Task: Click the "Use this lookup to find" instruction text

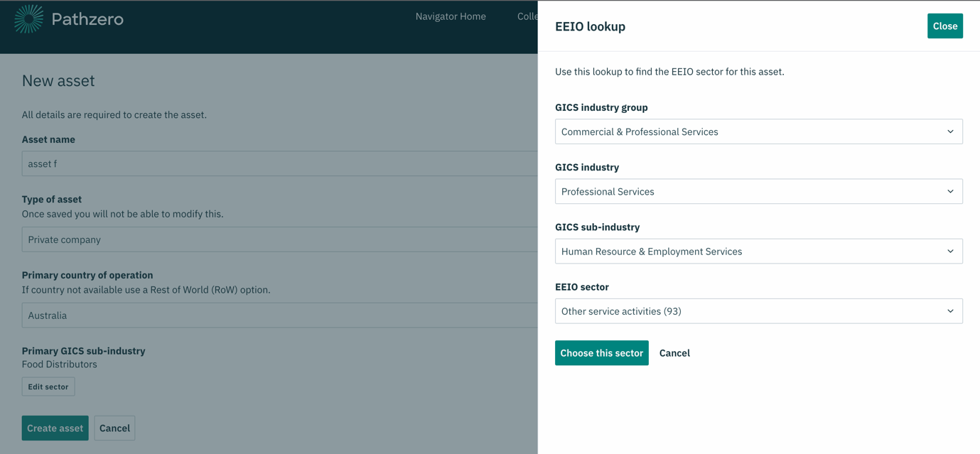Action: pyautogui.click(x=669, y=72)
